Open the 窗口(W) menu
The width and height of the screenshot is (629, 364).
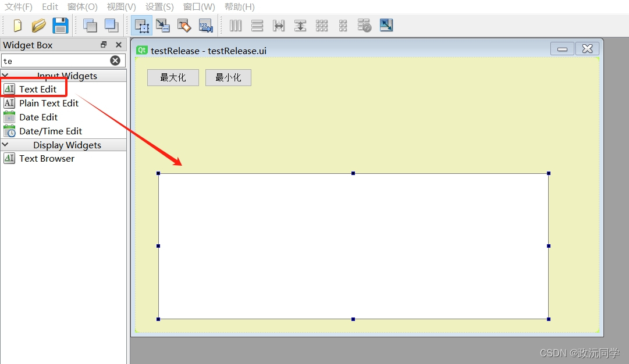tap(199, 7)
